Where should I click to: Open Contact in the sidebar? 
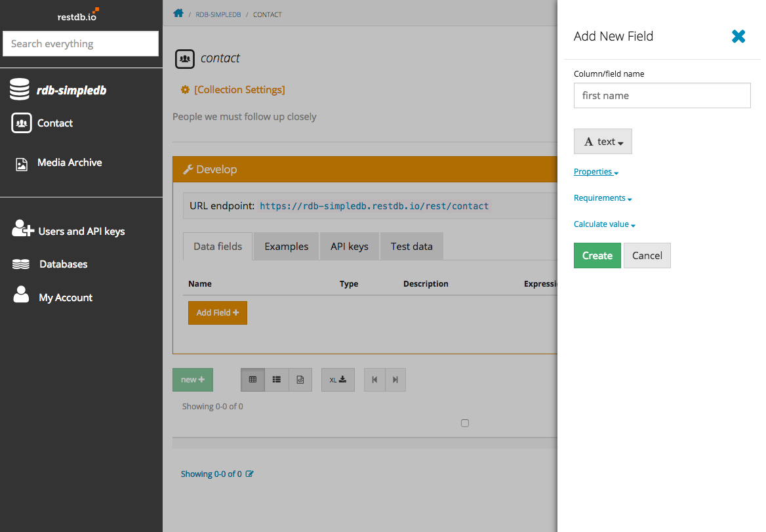[55, 123]
